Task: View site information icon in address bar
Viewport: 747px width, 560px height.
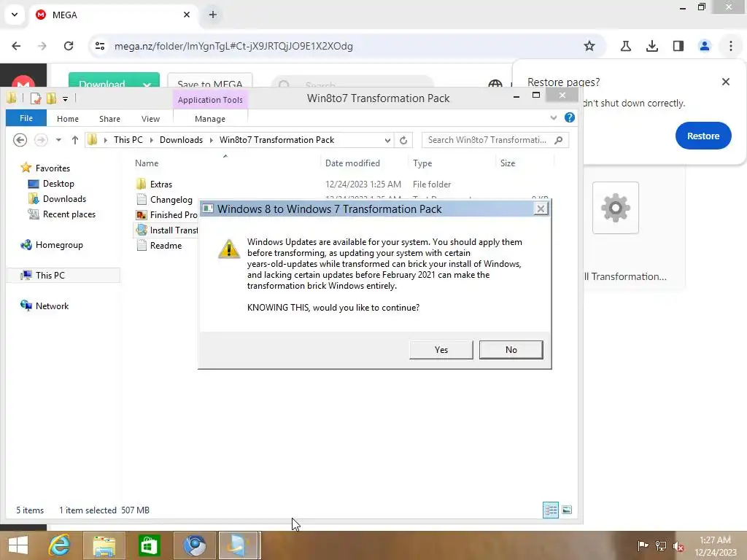Action: (100, 46)
